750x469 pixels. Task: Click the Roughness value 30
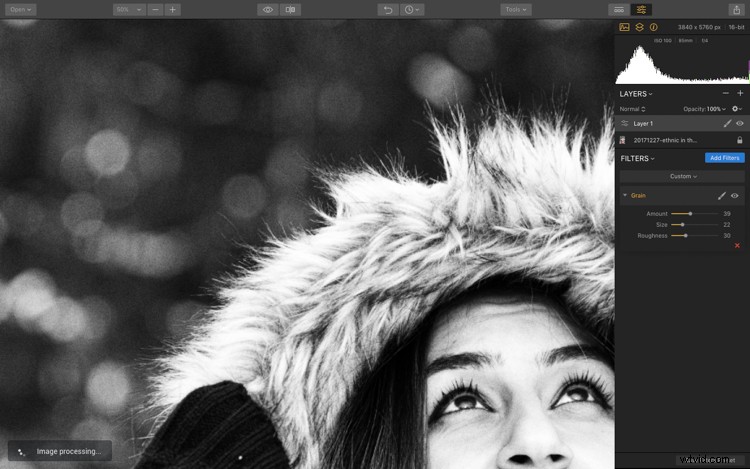coord(727,236)
